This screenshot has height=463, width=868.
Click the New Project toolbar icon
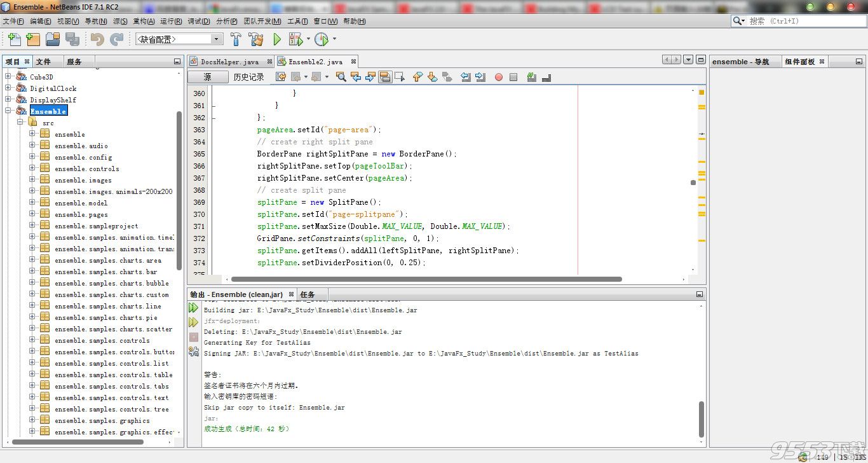[x=33, y=39]
